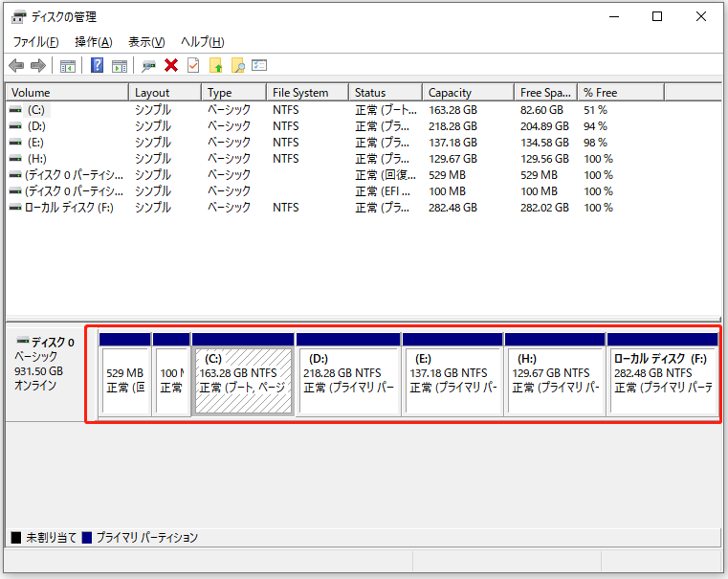This screenshot has height=579, width=728.
Task: Click the black 未割り当て legend swatch
Action: coord(16,538)
